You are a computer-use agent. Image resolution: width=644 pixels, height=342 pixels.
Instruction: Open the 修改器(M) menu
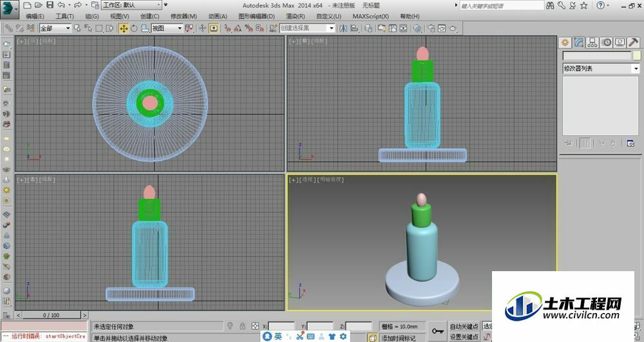click(184, 16)
